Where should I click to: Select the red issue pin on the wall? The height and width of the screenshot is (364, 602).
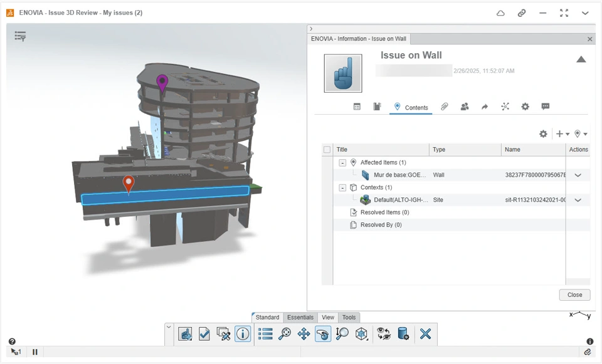pos(128,184)
